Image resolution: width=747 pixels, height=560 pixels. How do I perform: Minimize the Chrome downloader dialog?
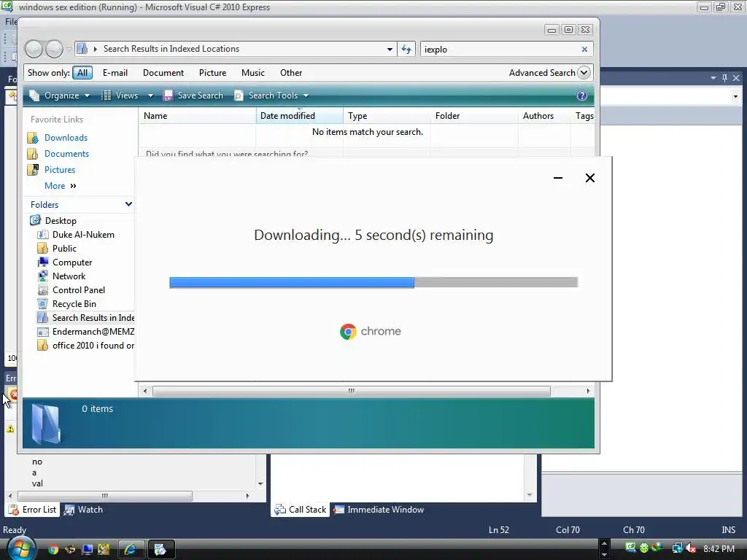558,178
